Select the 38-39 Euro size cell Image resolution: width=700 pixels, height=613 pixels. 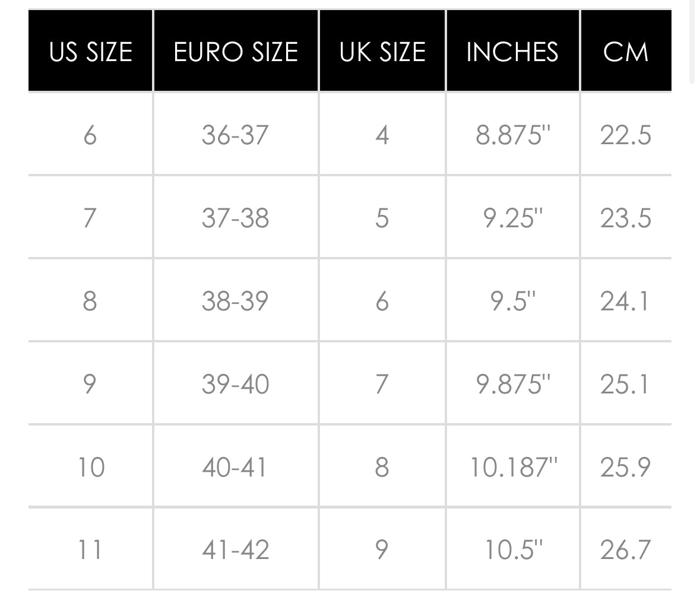(x=235, y=301)
